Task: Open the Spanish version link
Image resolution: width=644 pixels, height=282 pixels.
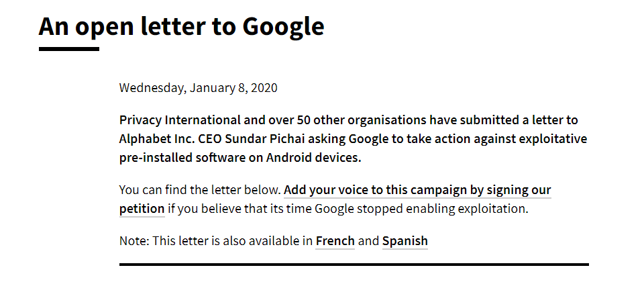Action: point(405,240)
